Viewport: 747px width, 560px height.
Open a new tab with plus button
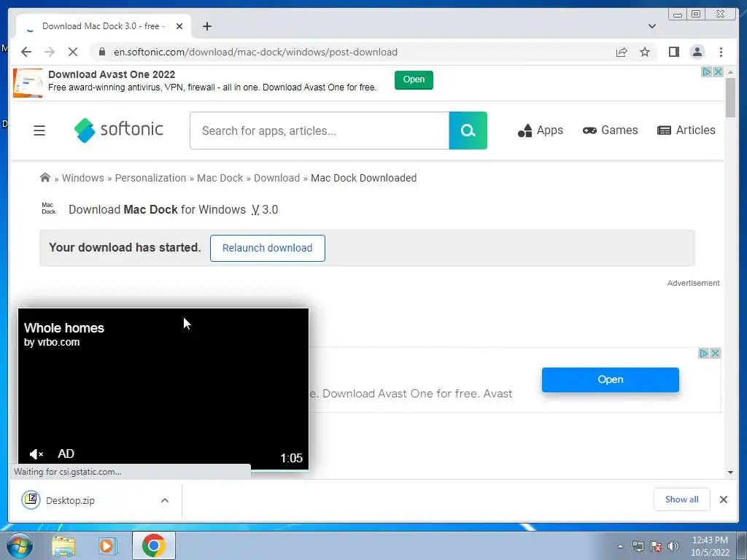pyautogui.click(x=206, y=26)
